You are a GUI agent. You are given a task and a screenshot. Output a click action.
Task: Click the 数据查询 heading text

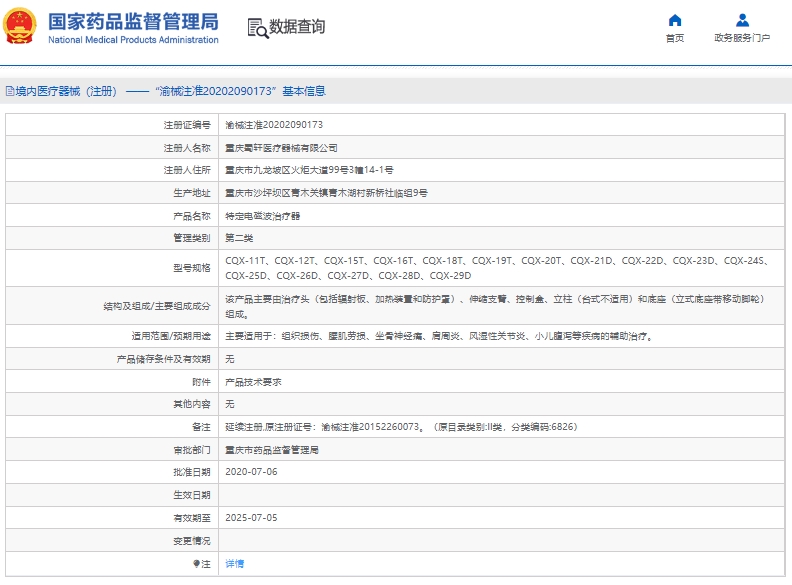pyautogui.click(x=297, y=26)
